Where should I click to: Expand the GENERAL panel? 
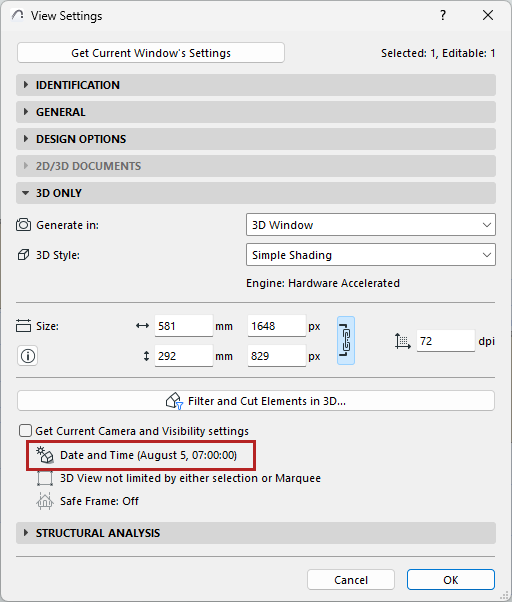coord(256,112)
